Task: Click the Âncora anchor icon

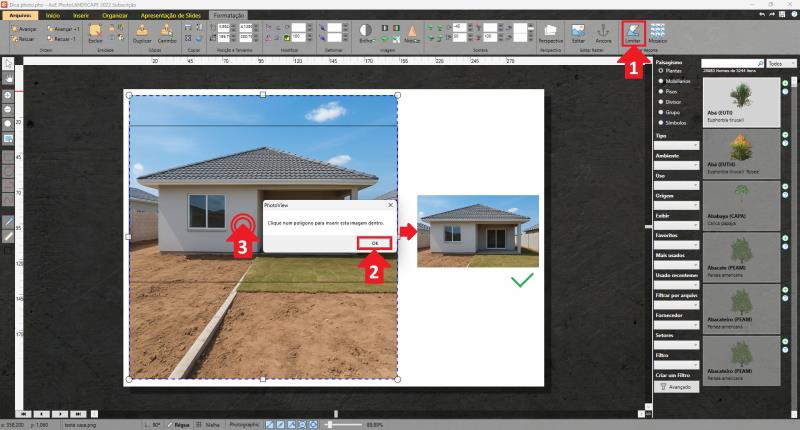Action: [x=602, y=34]
